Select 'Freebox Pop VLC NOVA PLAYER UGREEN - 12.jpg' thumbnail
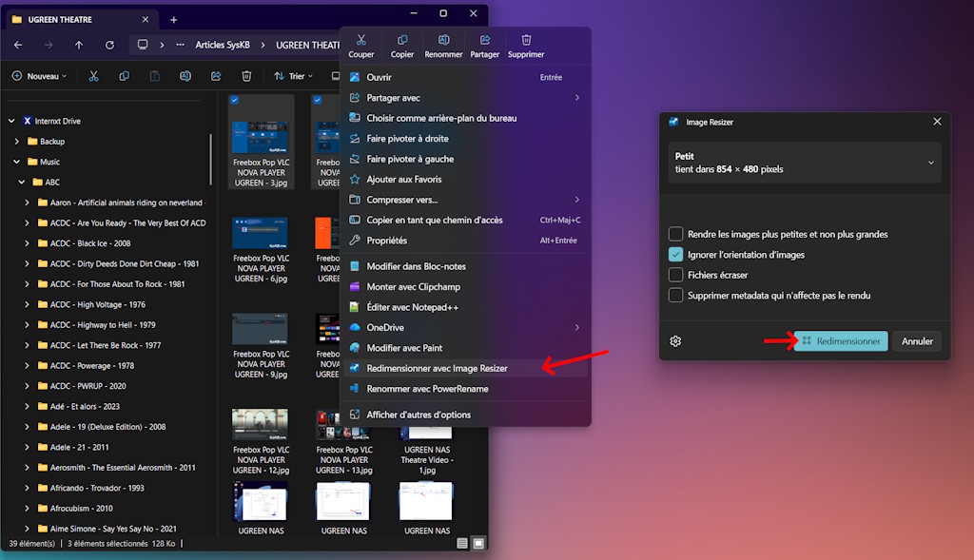This screenshot has width=974, height=560. [x=260, y=441]
